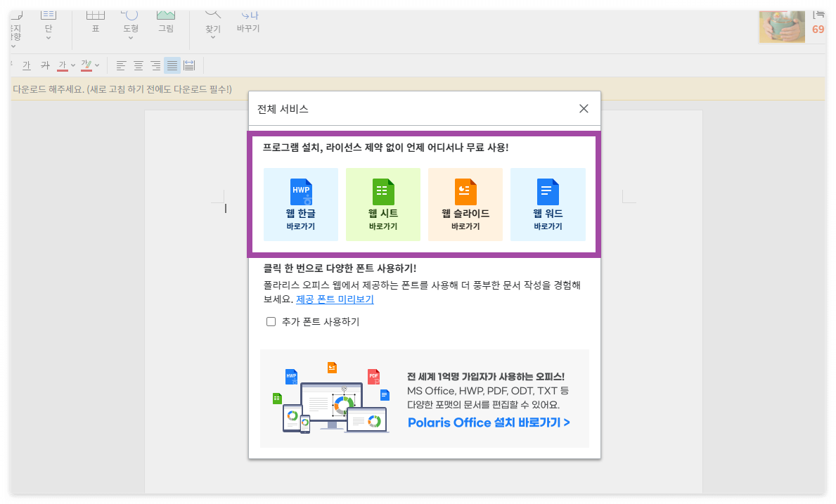Open the 웹 시트 shortcut card
Image resolution: width=836 pixels, height=504 pixels.
[x=382, y=205]
